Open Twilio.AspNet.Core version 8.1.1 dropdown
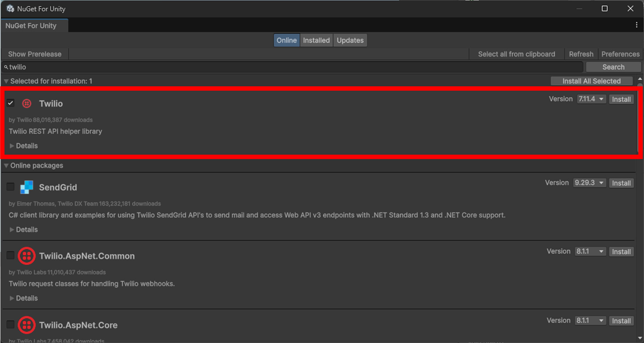The width and height of the screenshot is (644, 343). 590,321
